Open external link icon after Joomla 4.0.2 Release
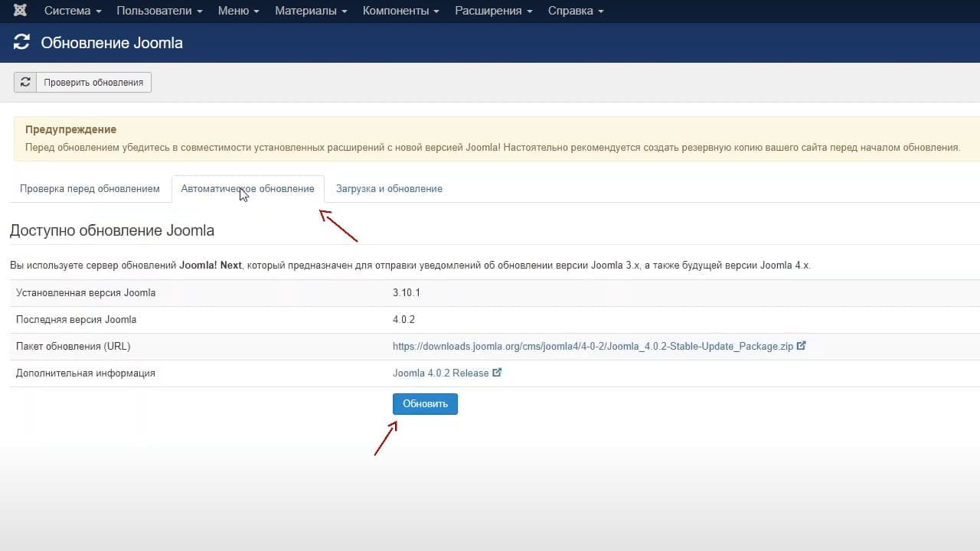The image size is (980, 551). 497,373
